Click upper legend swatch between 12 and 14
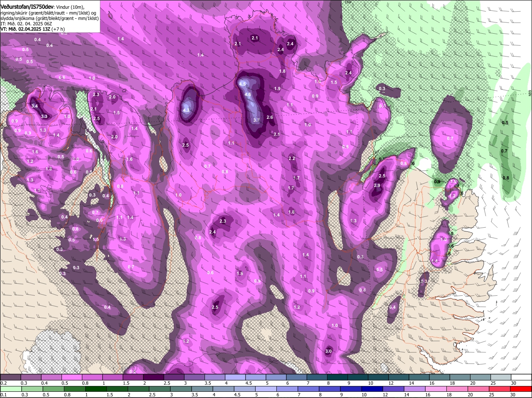The width and height of the screenshot is (532, 398). coord(400,376)
